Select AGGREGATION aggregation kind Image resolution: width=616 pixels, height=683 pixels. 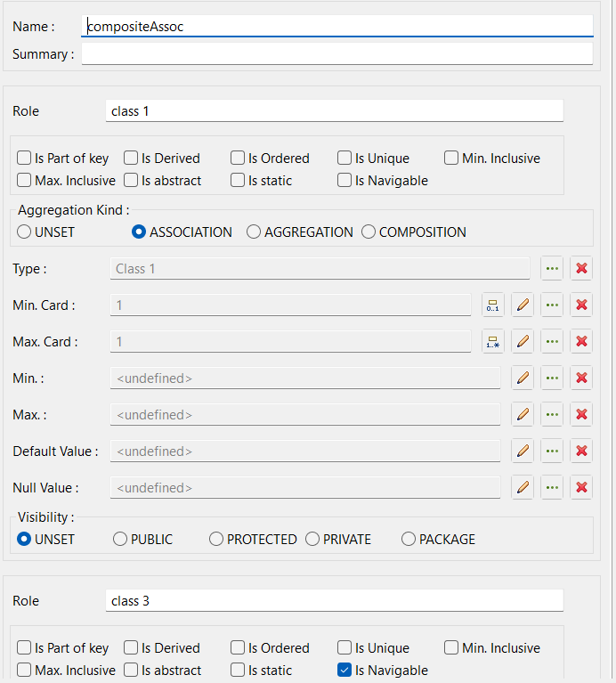(x=254, y=232)
